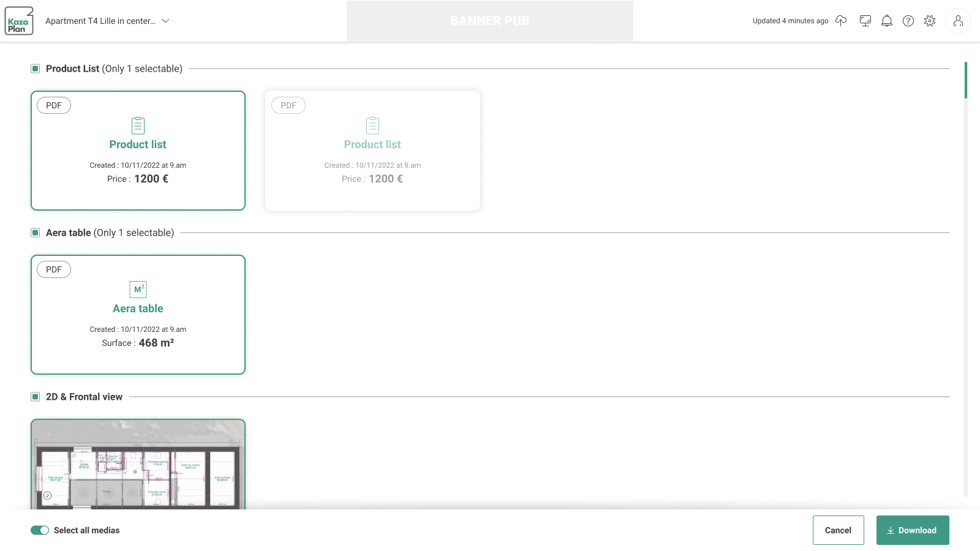Open the project name dropdown chevron
This screenshot has width=980, height=551.
165,21
